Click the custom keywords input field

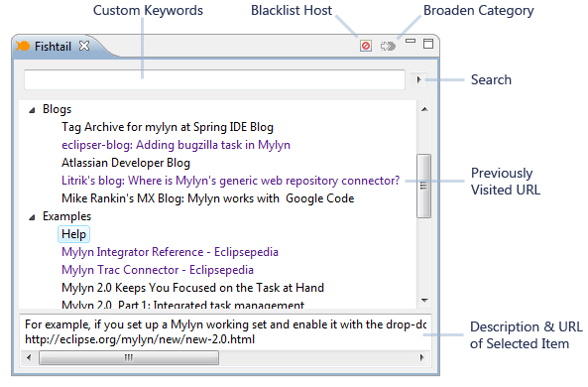[214, 79]
